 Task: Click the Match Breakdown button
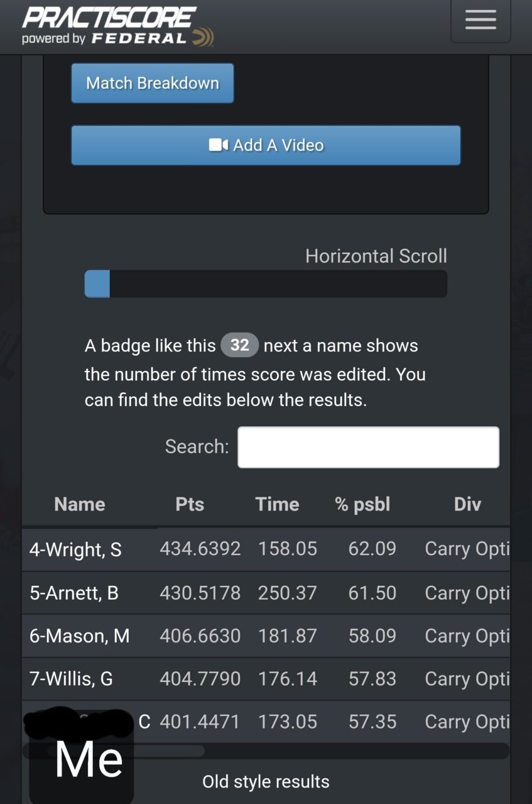[153, 83]
